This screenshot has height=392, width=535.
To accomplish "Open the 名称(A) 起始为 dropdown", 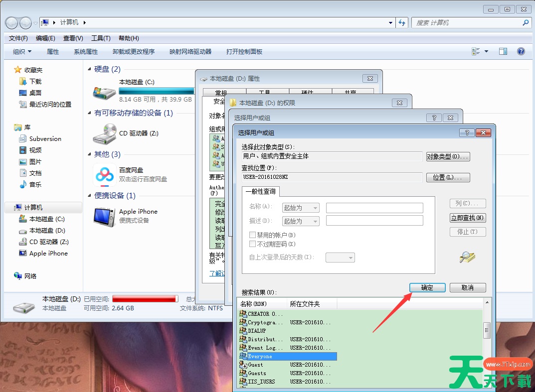I will [301, 208].
